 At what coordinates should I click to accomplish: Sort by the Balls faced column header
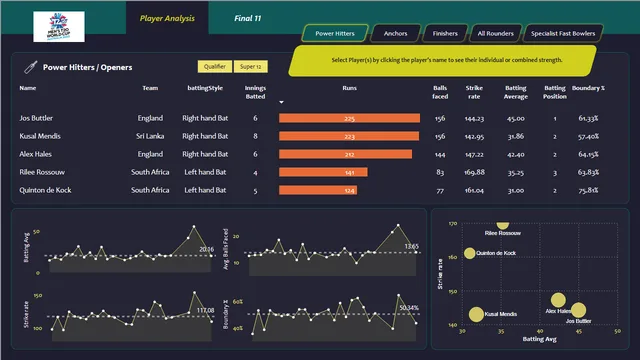pos(440,92)
